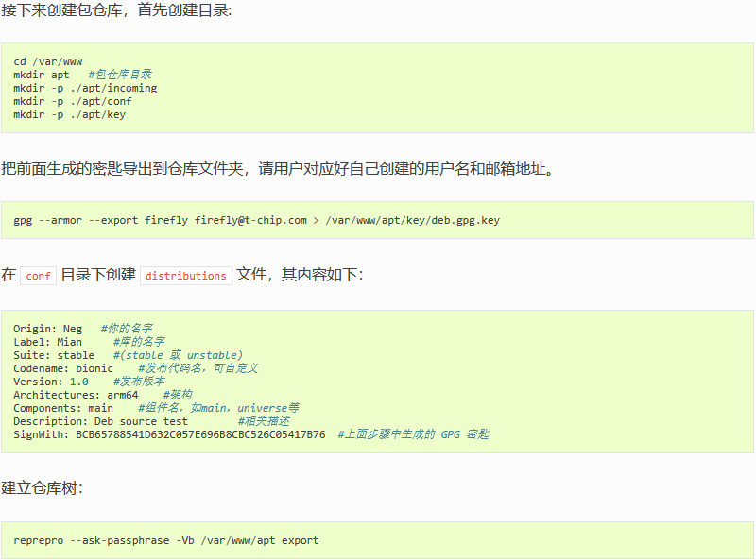The image size is (756, 560).
Task: Click the text '文件, 其内容如下:'
Action: [x=300, y=275]
